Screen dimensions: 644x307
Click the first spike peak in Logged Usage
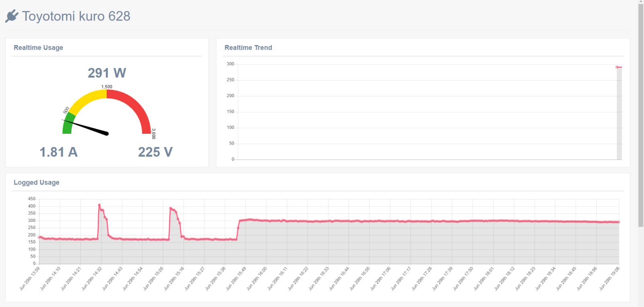tap(99, 205)
